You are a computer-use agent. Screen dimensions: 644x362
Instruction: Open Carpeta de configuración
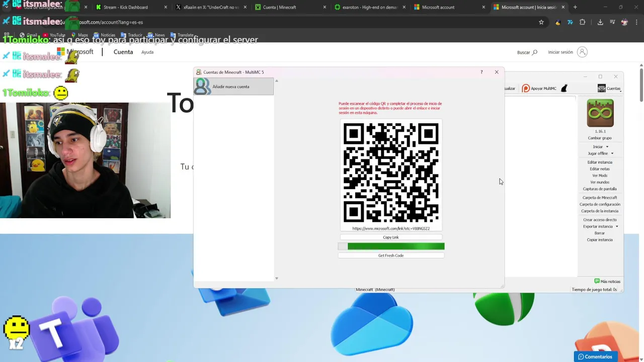click(600, 204)
